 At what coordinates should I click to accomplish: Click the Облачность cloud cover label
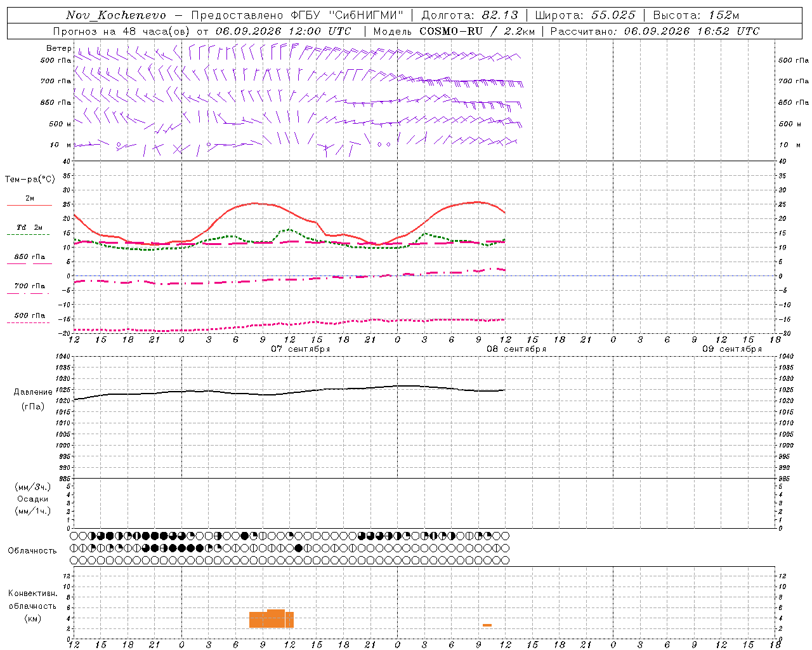click(32, 550)
